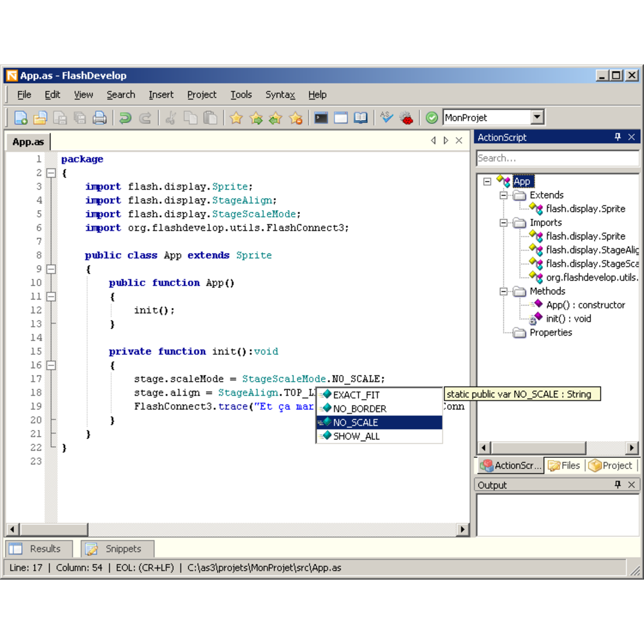This screenshot has width=644, height=644.
Task: Open the help documentation book icon
Action: (360, 117)
